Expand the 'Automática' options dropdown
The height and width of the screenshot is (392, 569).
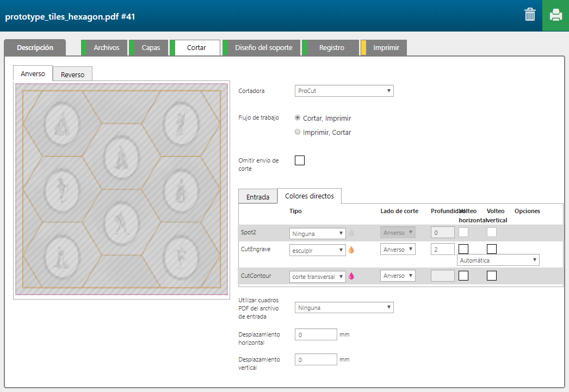498,260
